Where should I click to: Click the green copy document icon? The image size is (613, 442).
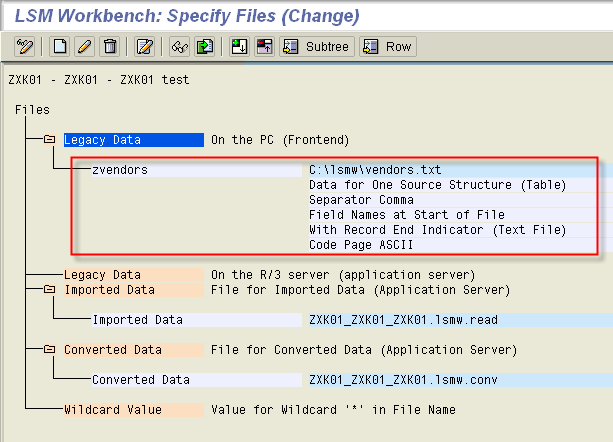pos(204,46)
